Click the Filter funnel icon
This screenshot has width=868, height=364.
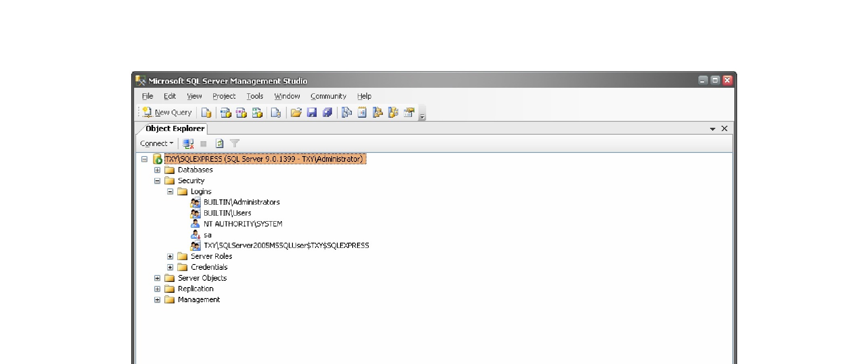[x=235, y=144]
